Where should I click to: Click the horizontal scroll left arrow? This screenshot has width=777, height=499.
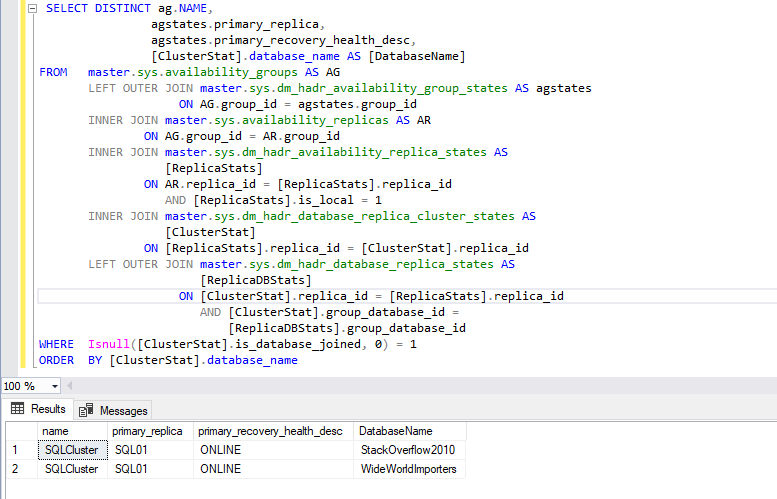[x=69, y=386]
